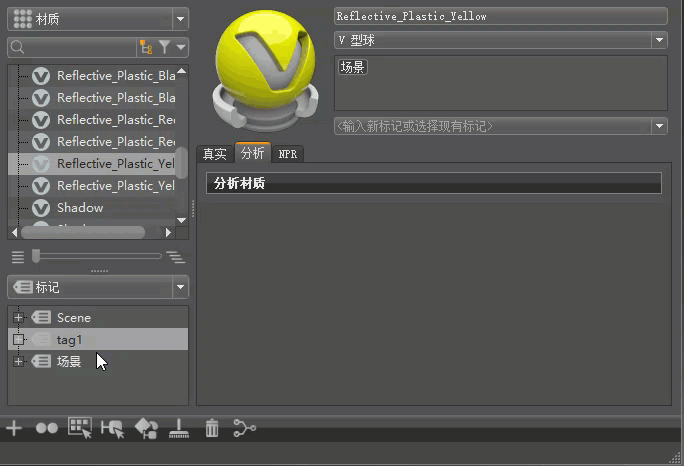Image resolution: width=684 pixels, height=466 pixels.
Task: Switch to the 分析 tab
Action: tap(253, 153)
